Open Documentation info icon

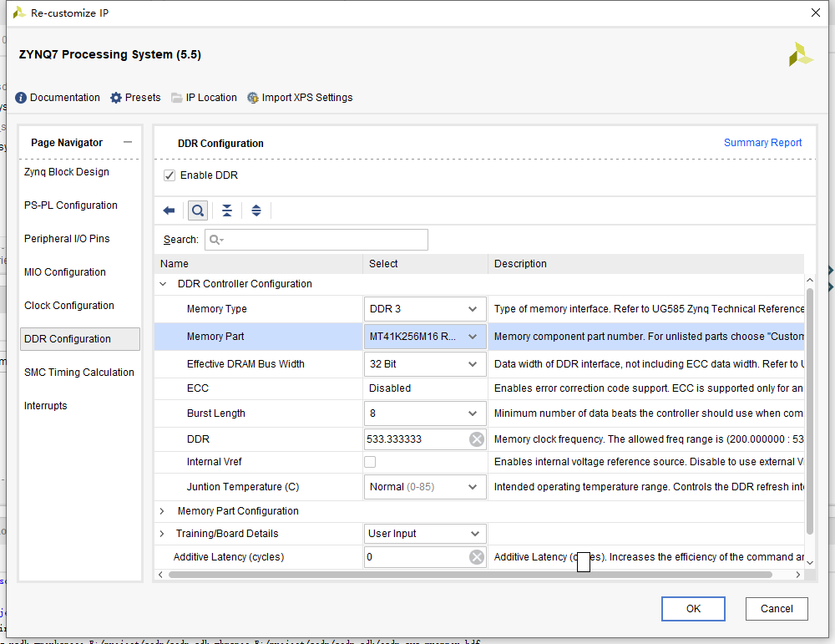coord(21,98)
